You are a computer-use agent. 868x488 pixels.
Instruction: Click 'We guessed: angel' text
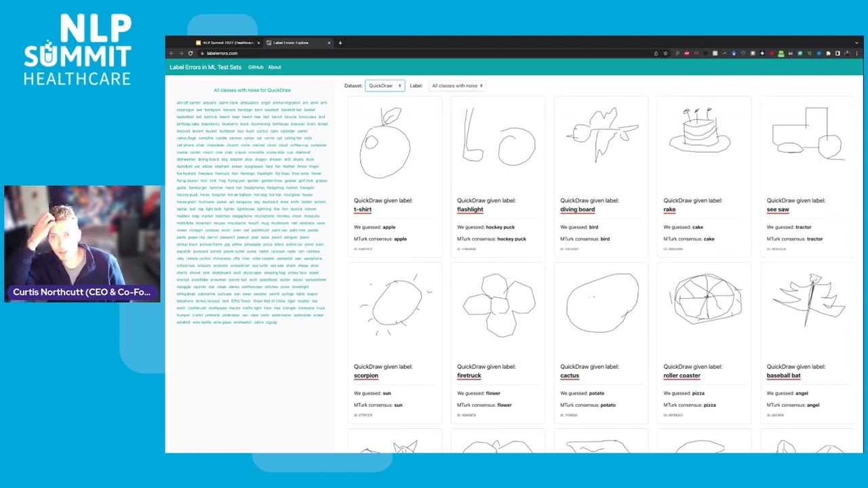pos(787,393)
